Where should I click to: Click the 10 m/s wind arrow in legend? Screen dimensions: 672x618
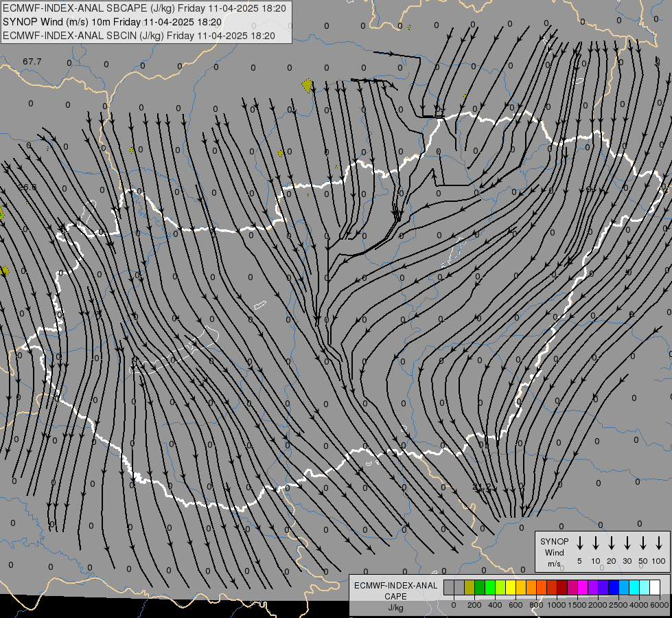click(x=596, y=543)
